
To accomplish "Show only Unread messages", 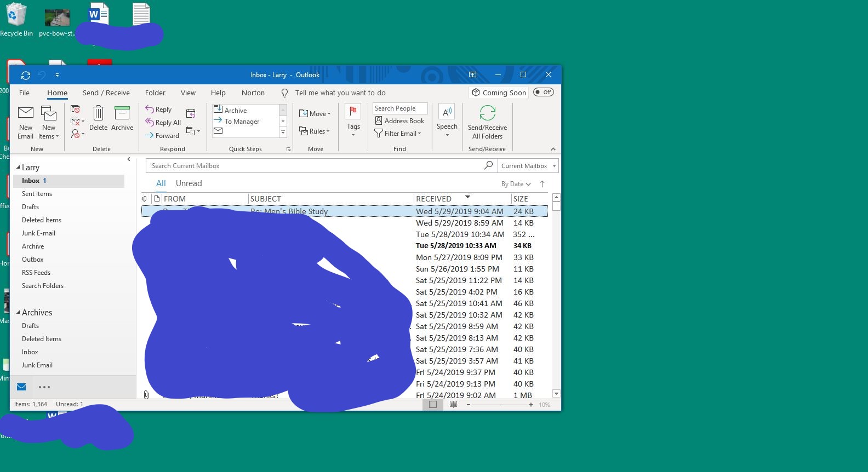I will click(x=189, y=183).
